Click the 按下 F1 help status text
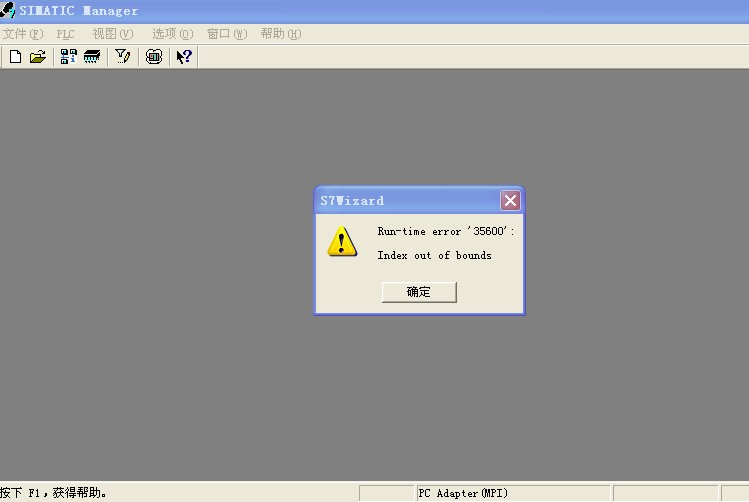The width and height of the screenshot is (749, 502). click(53, 492)
